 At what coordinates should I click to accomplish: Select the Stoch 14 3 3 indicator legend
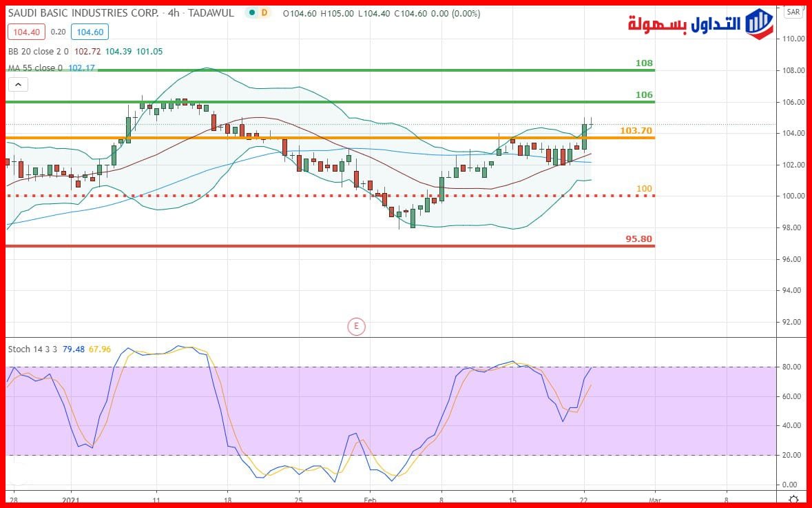(32, 349)
